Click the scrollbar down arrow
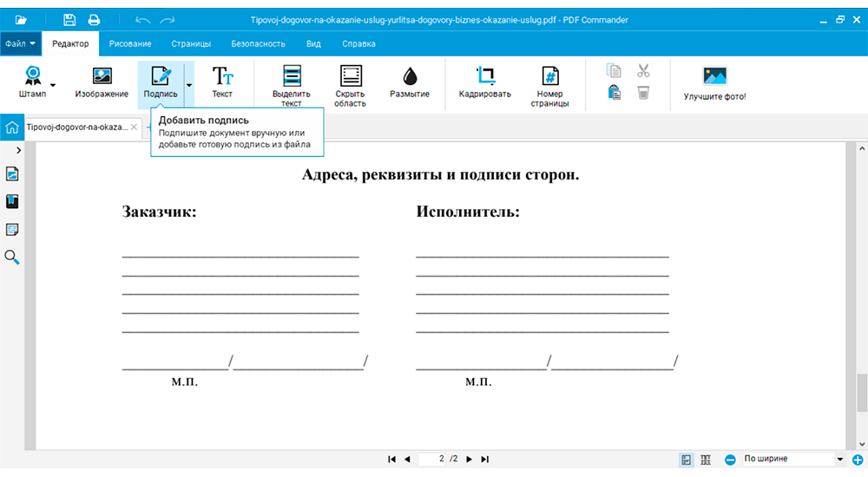 [x=862, y=444]
